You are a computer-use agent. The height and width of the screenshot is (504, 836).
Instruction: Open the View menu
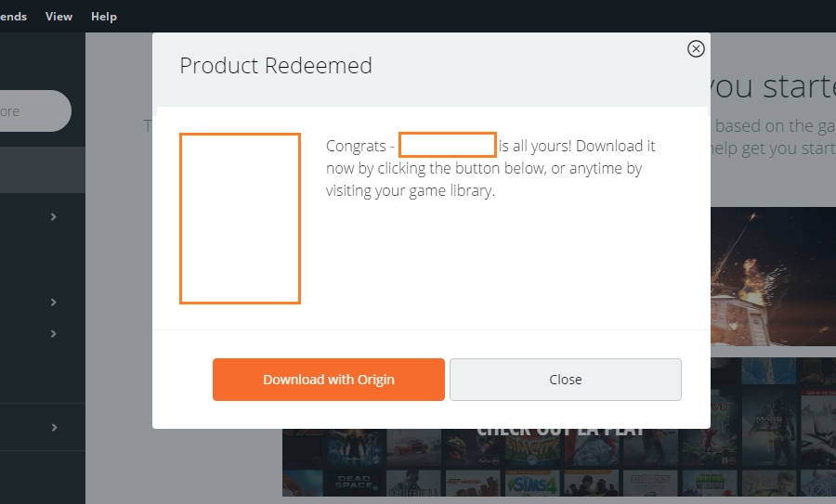tap(59, 17)
